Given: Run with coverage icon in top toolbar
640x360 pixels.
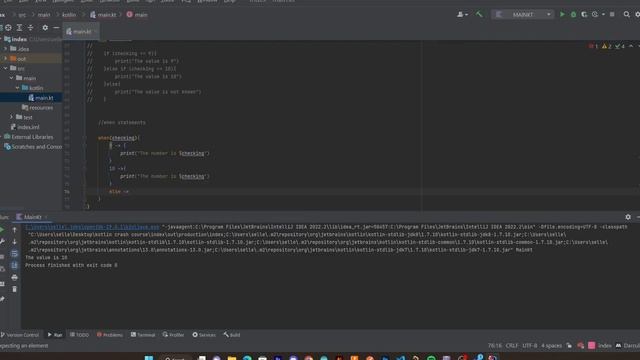Looking at the screenshot, I should coord(584,14).
